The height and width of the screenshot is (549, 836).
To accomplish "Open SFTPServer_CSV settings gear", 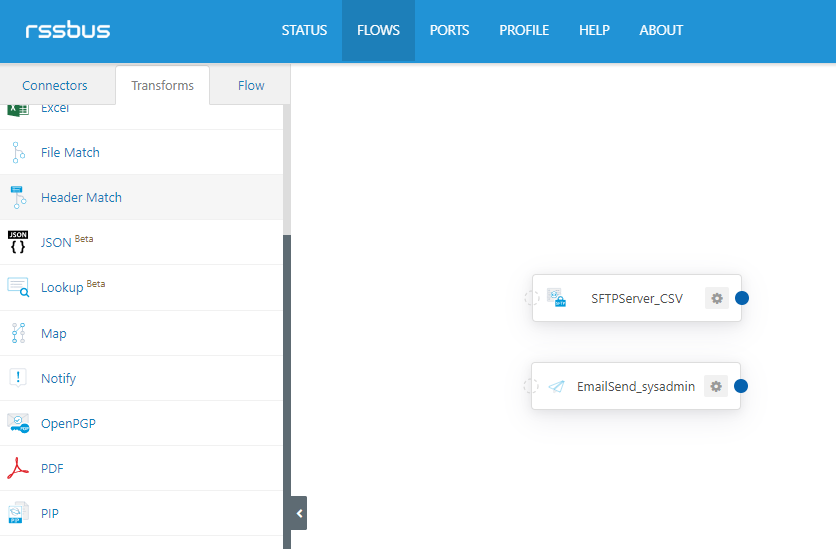I will pyautogui.click(x=717, y=298).
